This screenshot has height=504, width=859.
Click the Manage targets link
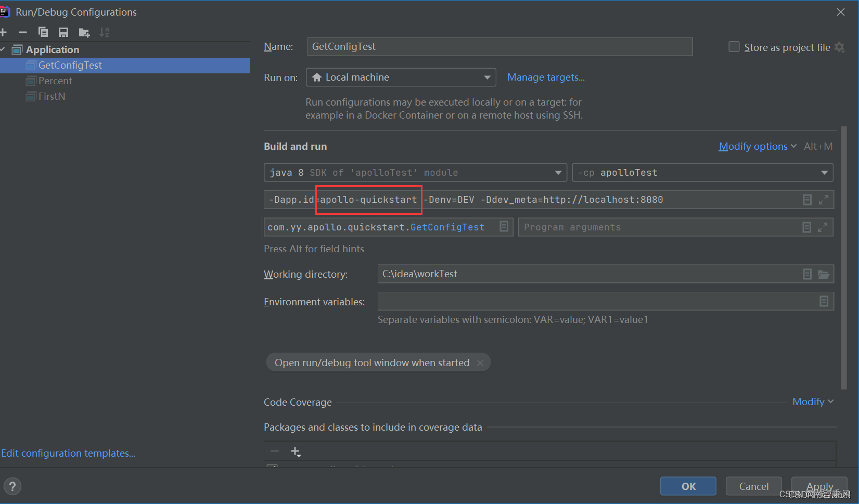point(546,77)
